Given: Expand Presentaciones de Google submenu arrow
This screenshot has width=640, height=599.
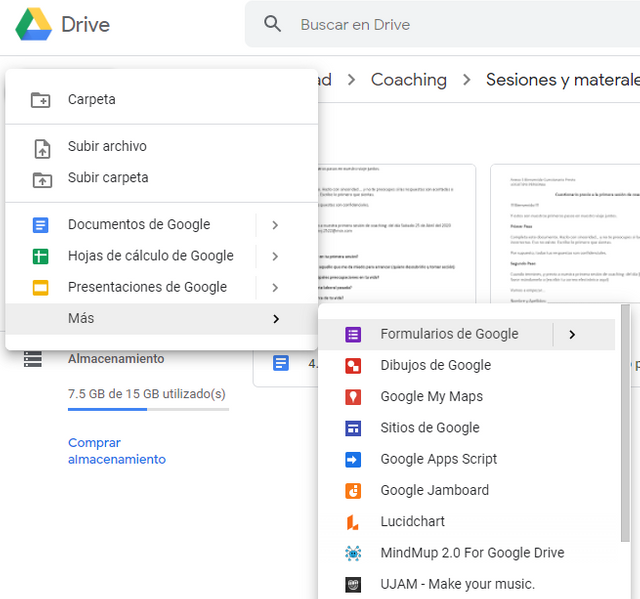Looking at the screenshot, I should [275, 288].
